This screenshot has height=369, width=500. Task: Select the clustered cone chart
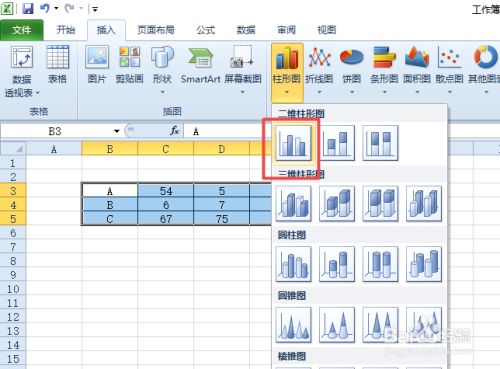pos(294,325)
